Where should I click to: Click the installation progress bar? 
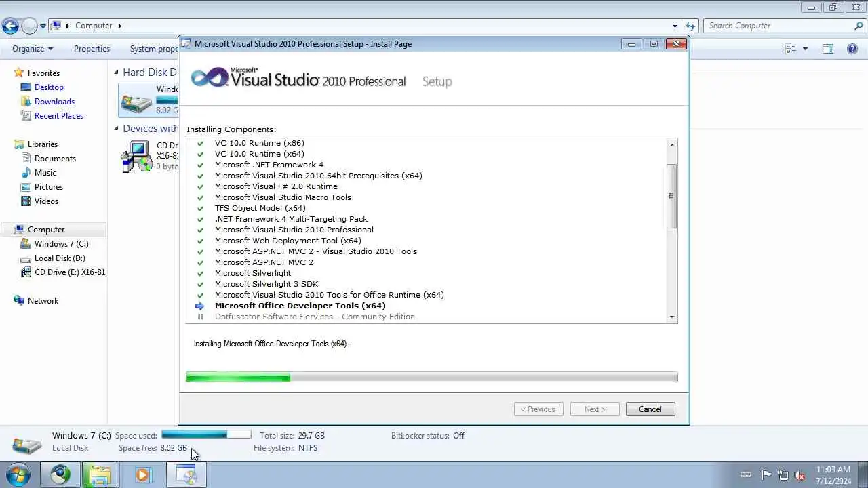432,378
